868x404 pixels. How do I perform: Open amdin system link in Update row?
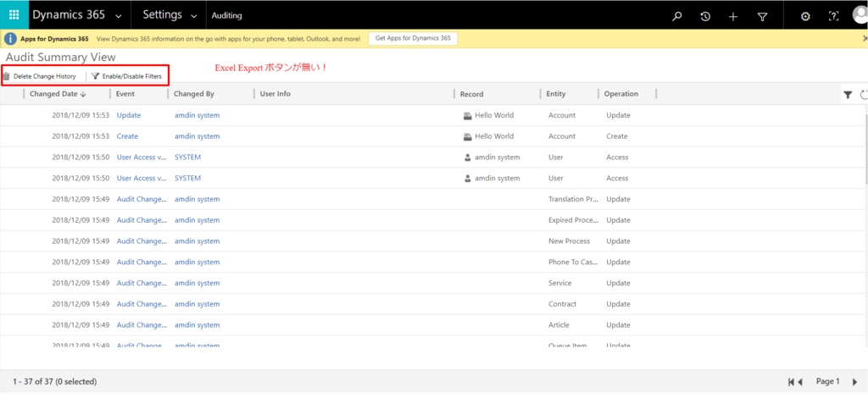pos(197,116)
